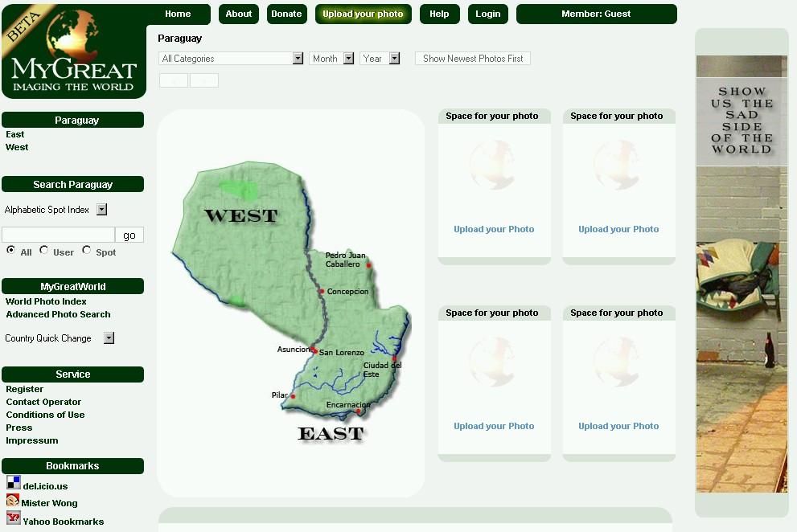Screen dimensions: 797x532
Task: Click the WEST label on the map
Action: coord(241,216)
